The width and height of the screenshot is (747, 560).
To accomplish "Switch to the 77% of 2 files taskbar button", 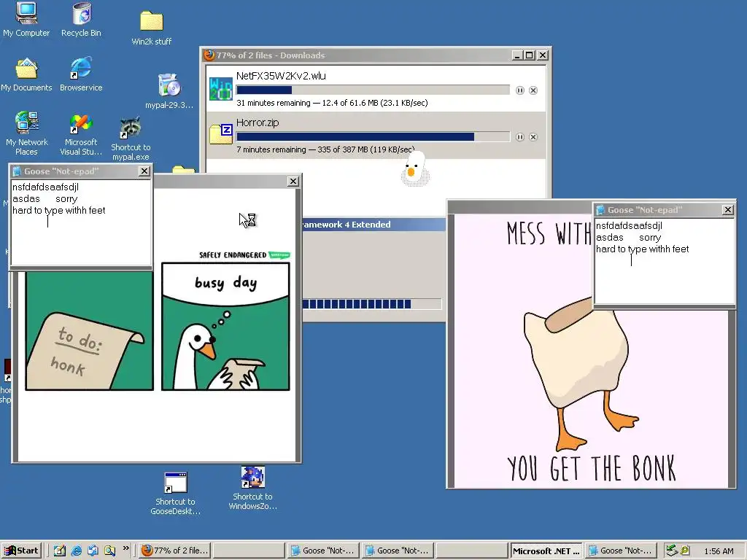I will click(175, 551).
